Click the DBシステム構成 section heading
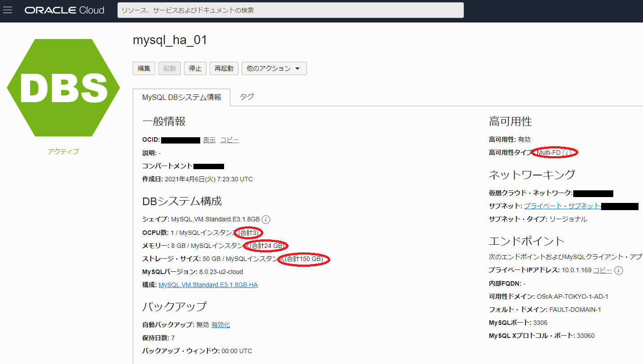 coord(182,201)
